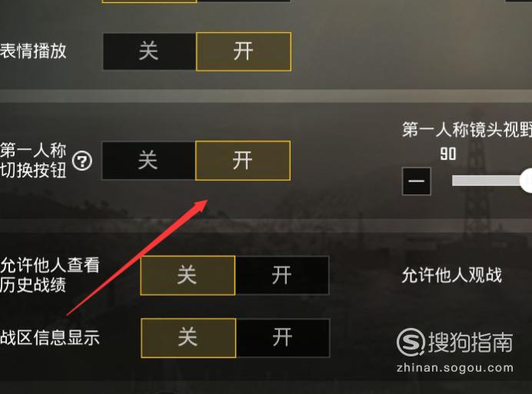Viewport: 532px width, 394px height.
Task: Click the 90 field-of-view value
Action: click(x=448, y=154)
